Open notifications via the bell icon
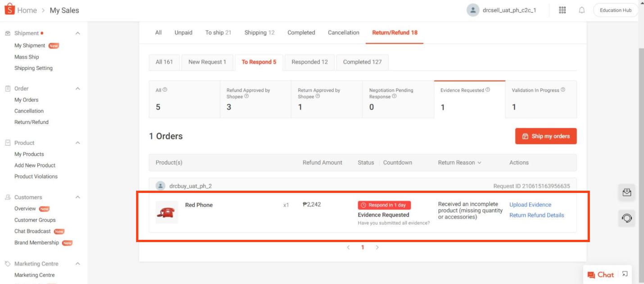 [581, 9]
